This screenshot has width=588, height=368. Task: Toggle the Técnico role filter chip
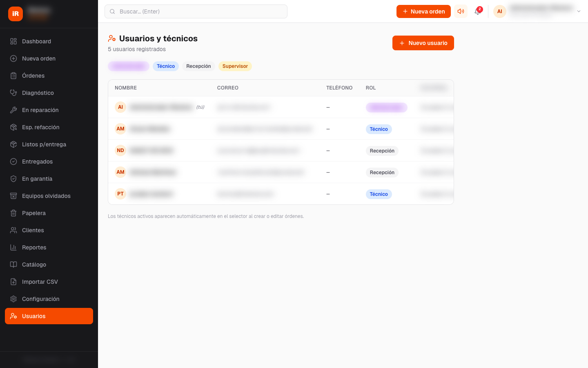(x=165, y=66)
